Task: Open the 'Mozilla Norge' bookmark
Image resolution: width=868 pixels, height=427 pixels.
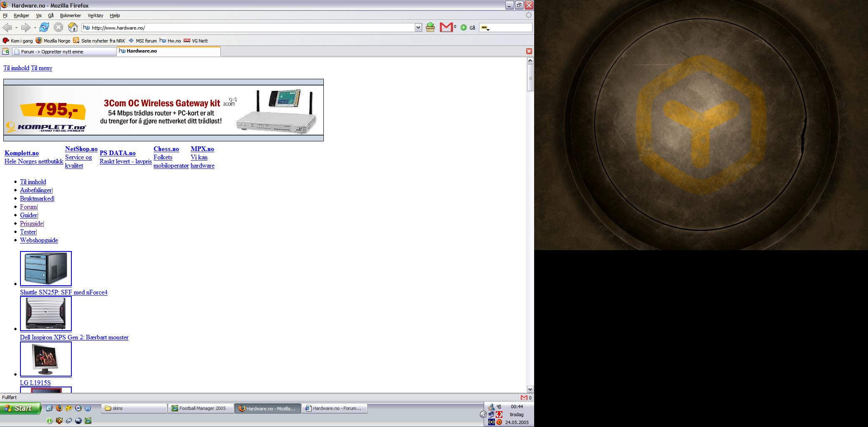Action: pyautogui.click(x=53, y=40)
